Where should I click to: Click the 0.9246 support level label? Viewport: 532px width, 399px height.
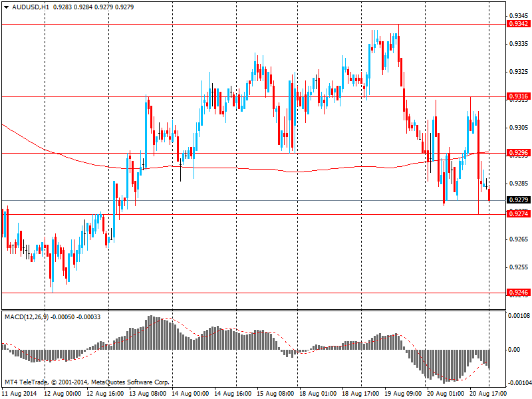pyautogui.click(x=519, y=293)
